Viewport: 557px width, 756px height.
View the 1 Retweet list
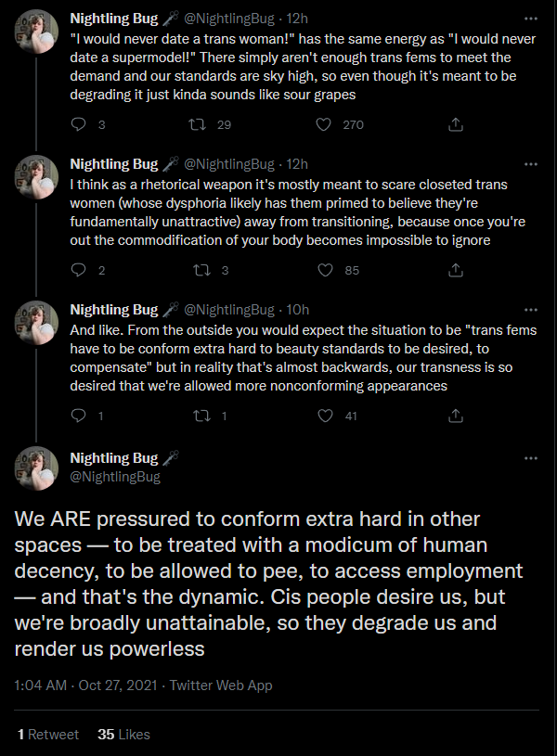coord(47,735)
